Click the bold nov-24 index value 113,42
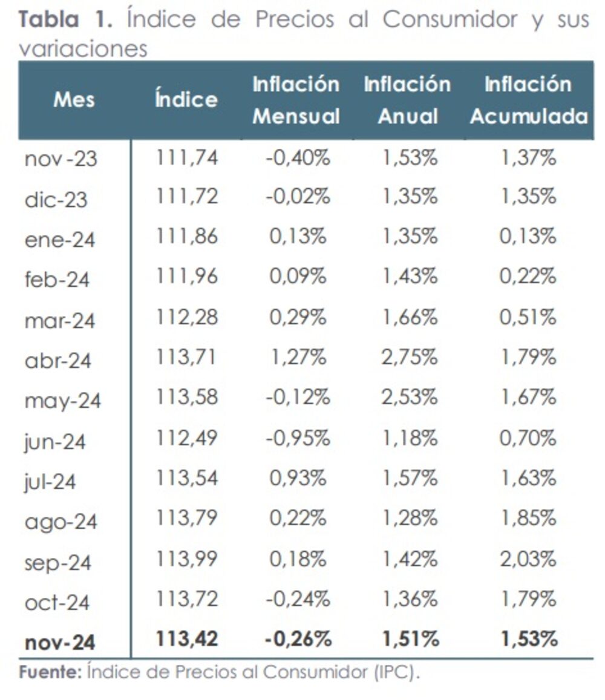The image size is (605, 700). (186, 639)
